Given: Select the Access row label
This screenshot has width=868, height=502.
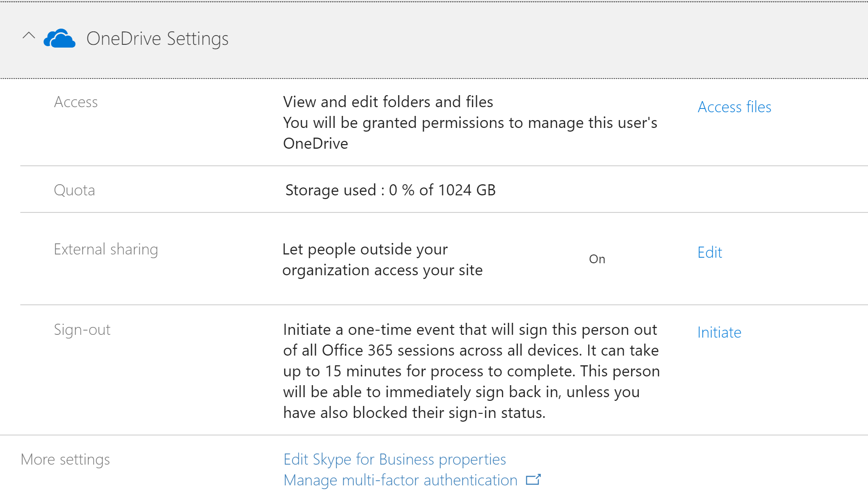Looking at the screenshot, I should pyautogui.click(x=76, y=102).
